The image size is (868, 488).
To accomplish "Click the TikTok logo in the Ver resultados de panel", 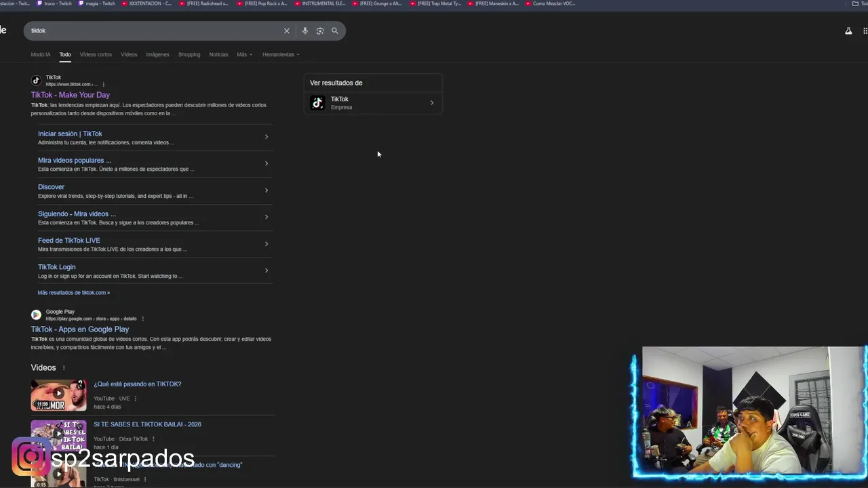I will 317,103.
